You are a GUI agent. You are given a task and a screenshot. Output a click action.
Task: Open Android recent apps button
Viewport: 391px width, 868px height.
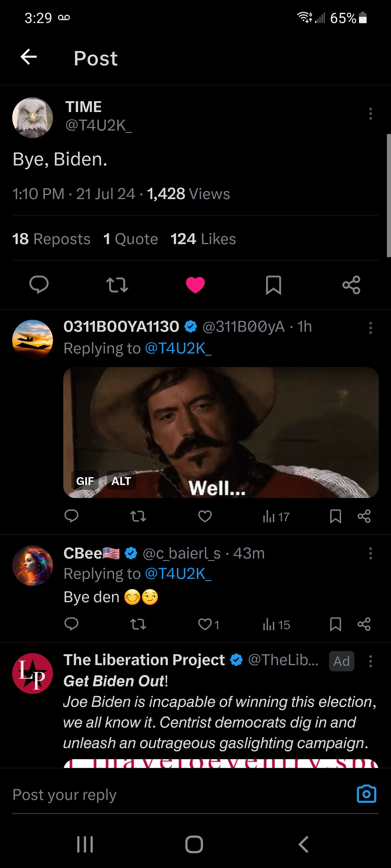pyautogui.click(x=85, y=844)
